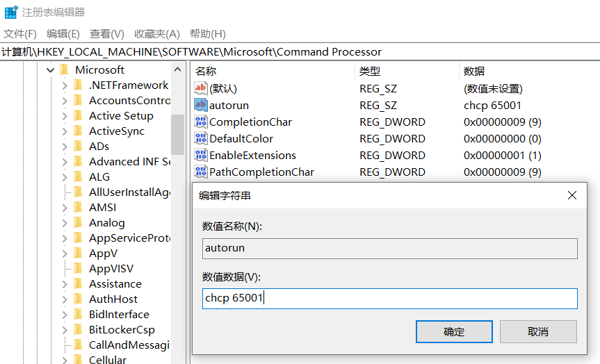Expand the BitLockerCsp tree node

(x=65, y=330)
